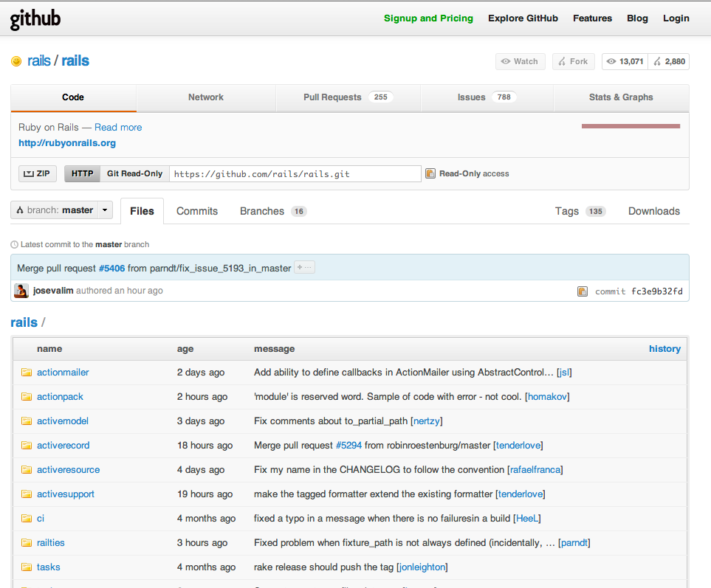This screenshot has width=711, height=588.
Task: Click the clock icon beside Latest commit
Action: (x=15, y=245)
